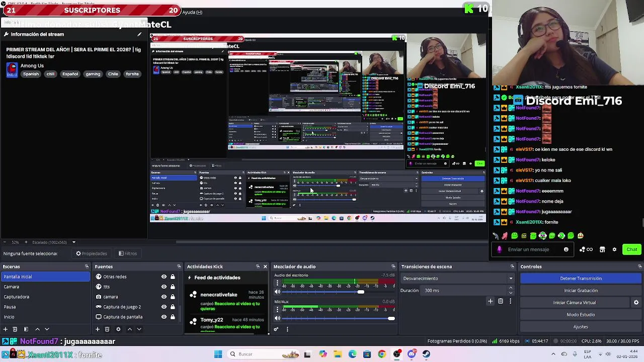644x362 pixels.
Task: Edit stream info with pencil icon
Action: point(139,34)
